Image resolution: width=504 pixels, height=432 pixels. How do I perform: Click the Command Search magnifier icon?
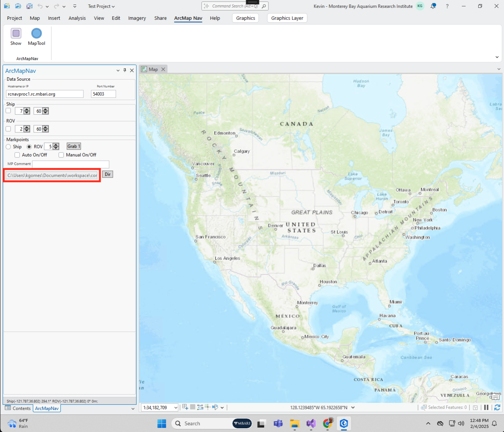(x=264, y=6)
